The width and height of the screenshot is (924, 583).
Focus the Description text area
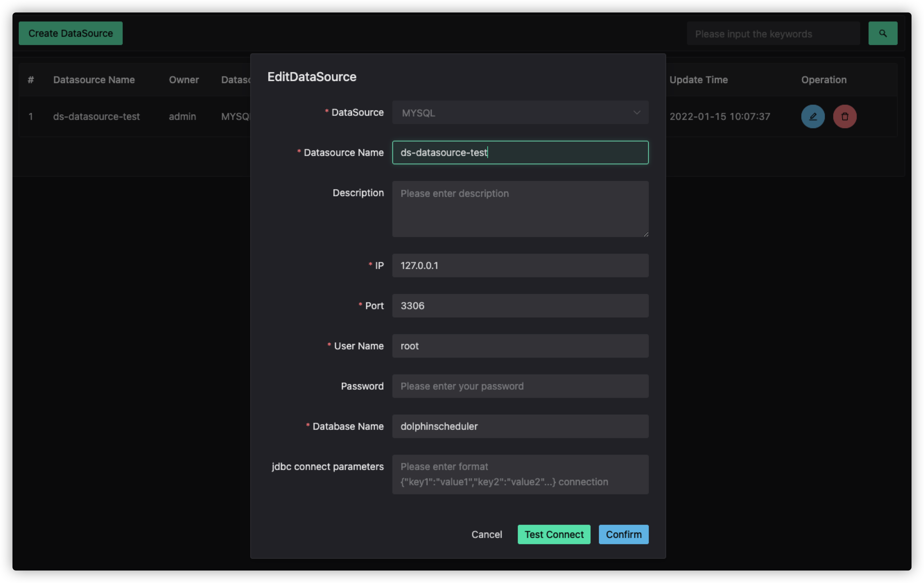520,209
